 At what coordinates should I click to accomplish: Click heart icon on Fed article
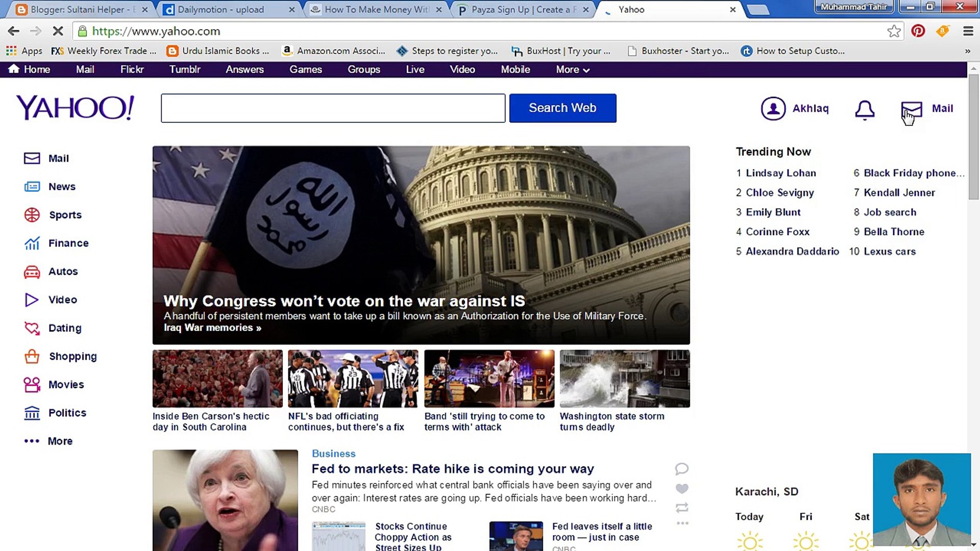[682, 488]
